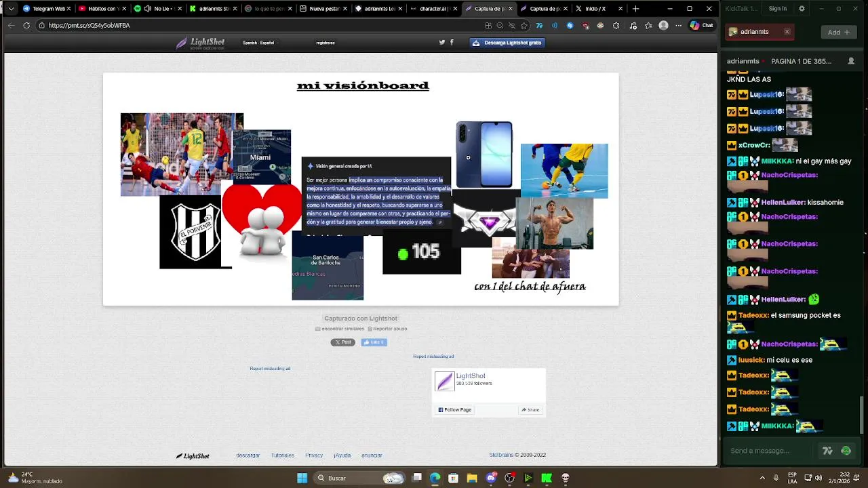Image resolution: width=868 pixels, height=488 pixels.
Task: Click Descarga Lightshot gratis button
Action: click(x=508, y=42)
